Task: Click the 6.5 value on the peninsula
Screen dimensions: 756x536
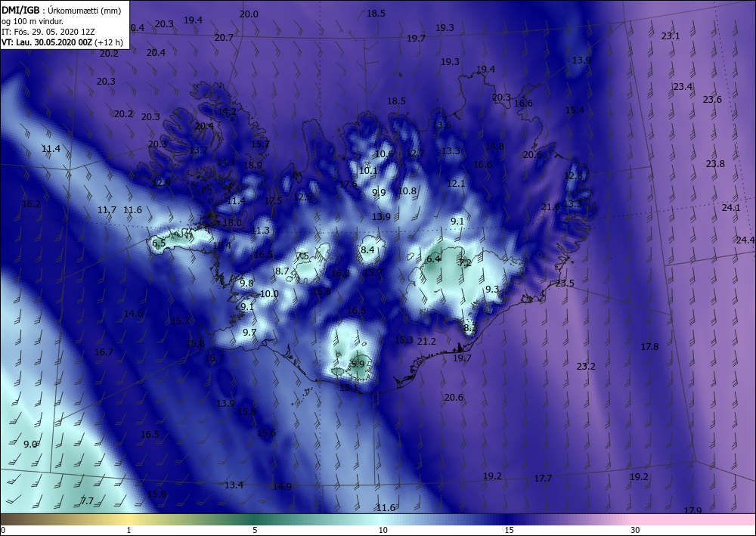Action: coord(159,243)
